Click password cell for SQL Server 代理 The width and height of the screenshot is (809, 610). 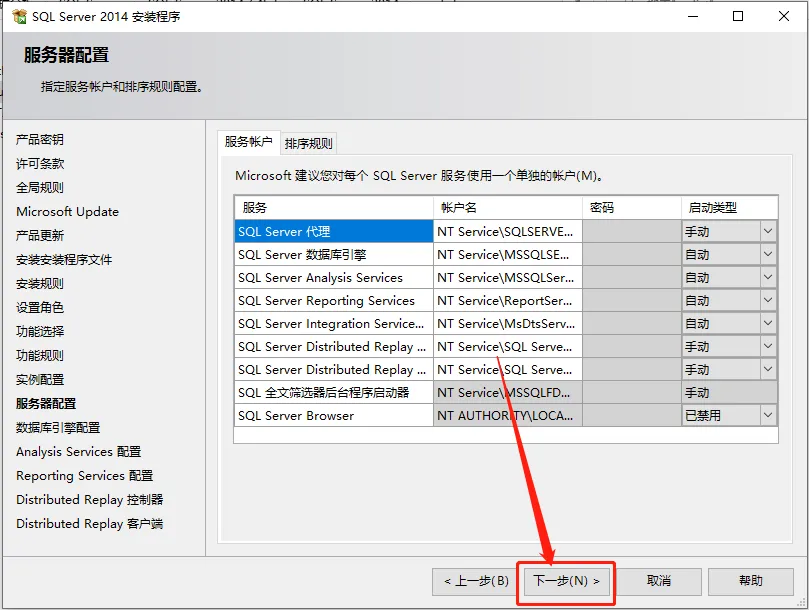coord(632,231)
